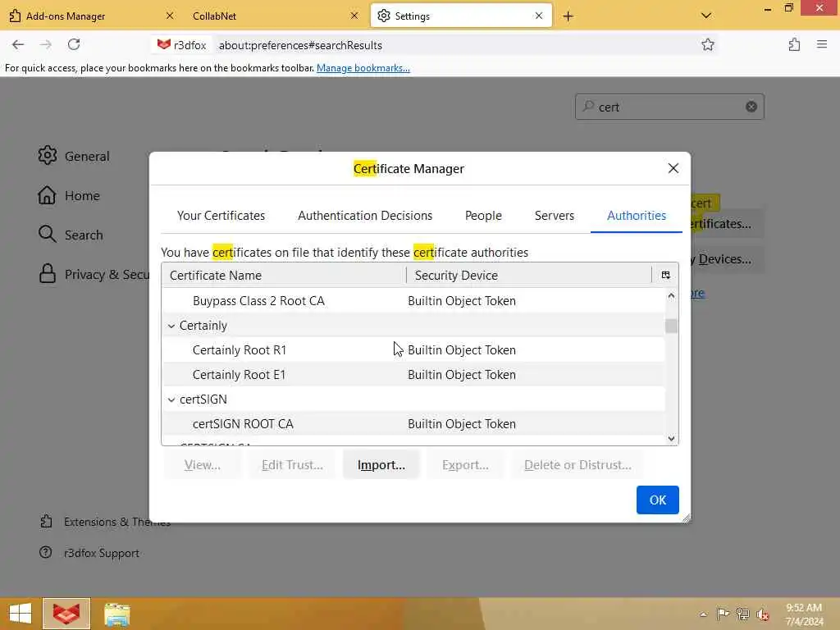Image resolution: width=840 pixels, height=630 pixels.
Task: Switch to Authentication Decisions tab
Action: (365, 216)
